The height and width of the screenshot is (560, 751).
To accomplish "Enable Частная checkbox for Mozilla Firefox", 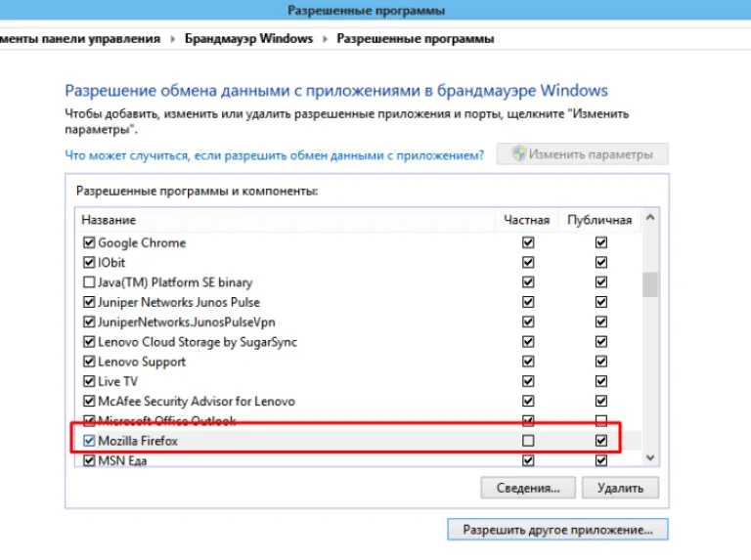I will point(528,441).
